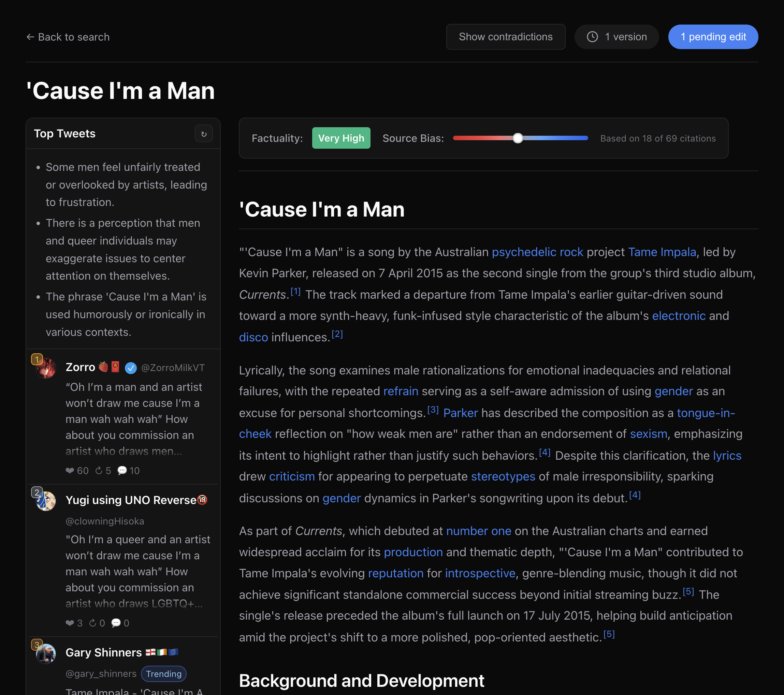
Task: Click the Trending badge on Gary Shinners
Action: (163, 674)
